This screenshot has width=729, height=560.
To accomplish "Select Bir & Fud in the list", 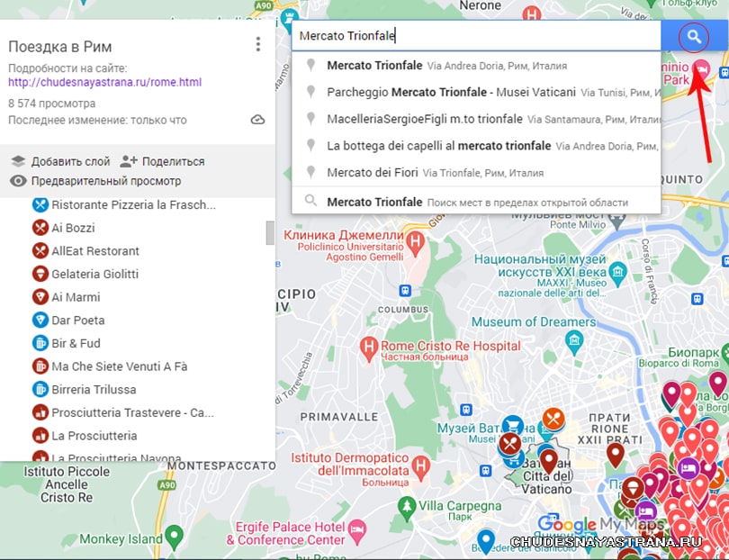I will (x=76, y=343).
